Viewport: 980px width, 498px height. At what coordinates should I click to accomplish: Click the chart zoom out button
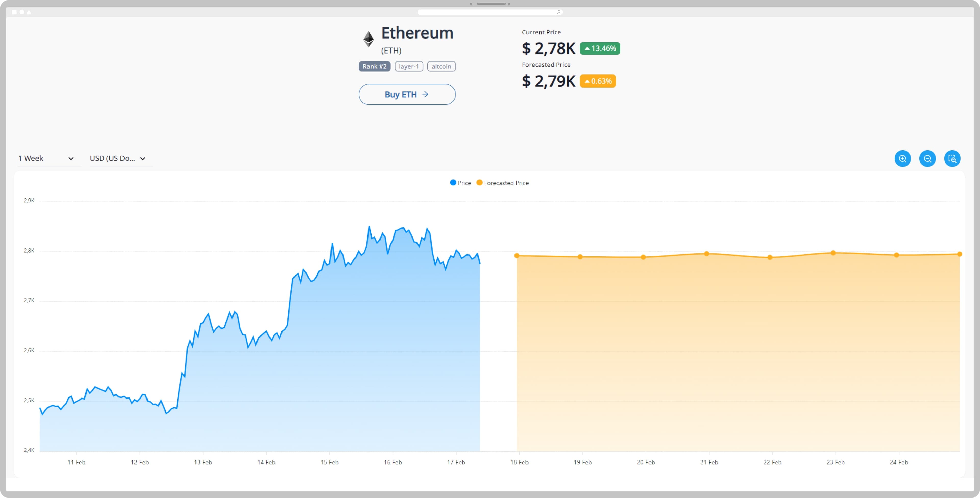[x=927, y=159]
